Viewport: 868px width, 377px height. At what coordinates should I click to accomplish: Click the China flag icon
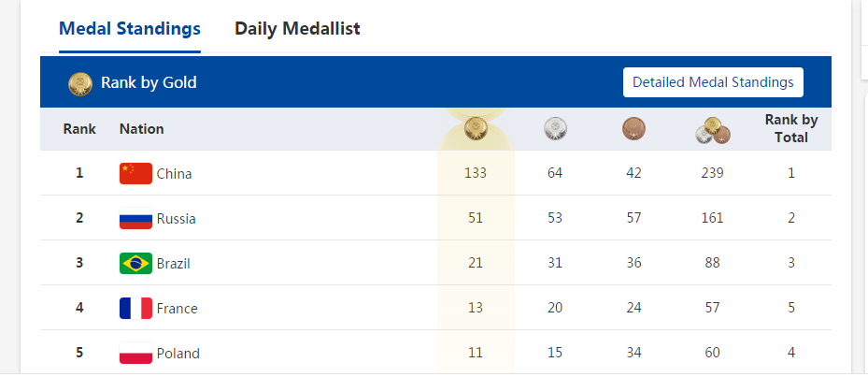135,173
